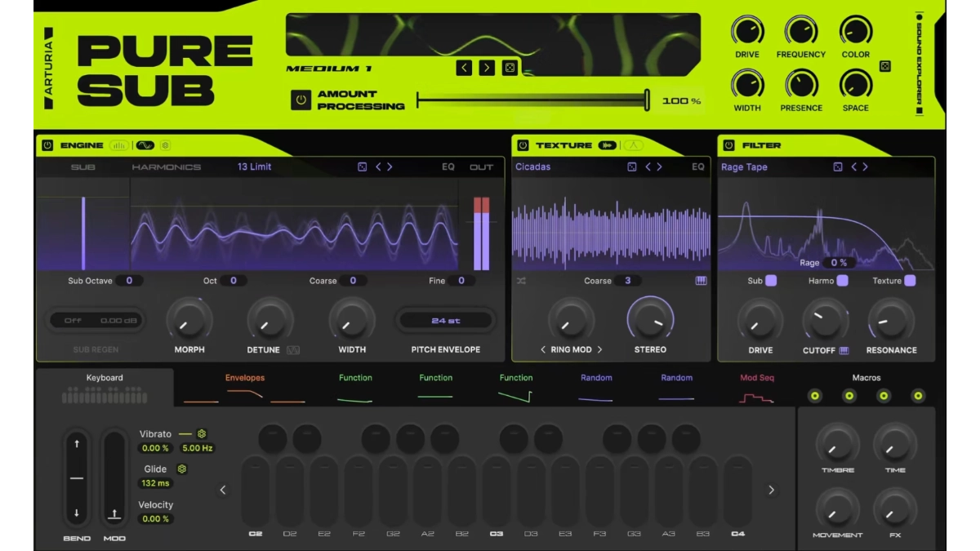The image size is (980, 551).
Task: Open the first Random tab
Action: point(596,388)
